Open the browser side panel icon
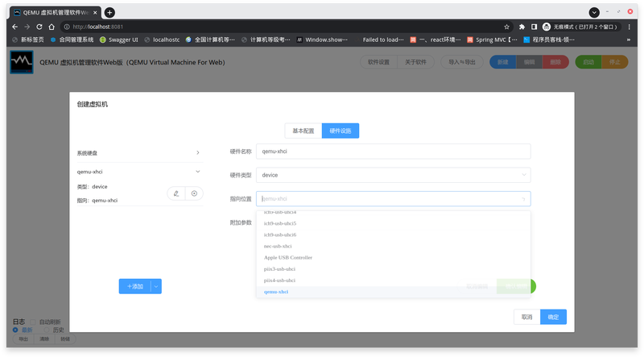This screenshot has width=644, height=357. (x=534, y=27)
